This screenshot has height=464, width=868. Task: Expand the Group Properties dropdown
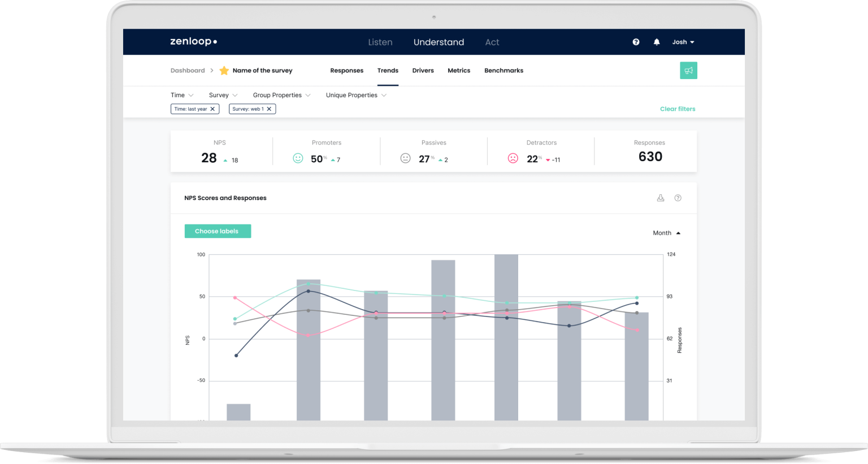[x=281, y=95]
